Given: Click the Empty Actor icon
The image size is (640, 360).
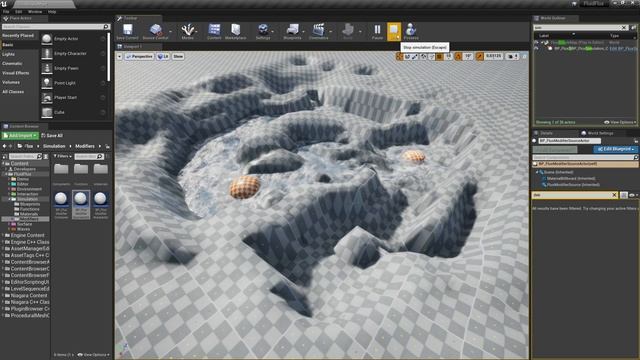Looking at the screenshot, I should pyautogui.click(x=47, y=38).
